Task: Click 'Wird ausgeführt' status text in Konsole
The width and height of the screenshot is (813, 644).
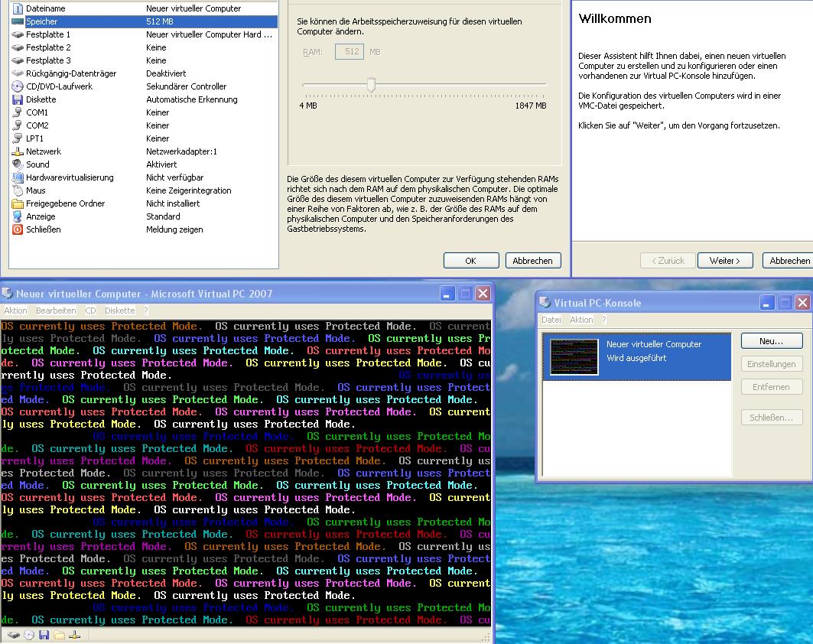Action: (636, 358)
